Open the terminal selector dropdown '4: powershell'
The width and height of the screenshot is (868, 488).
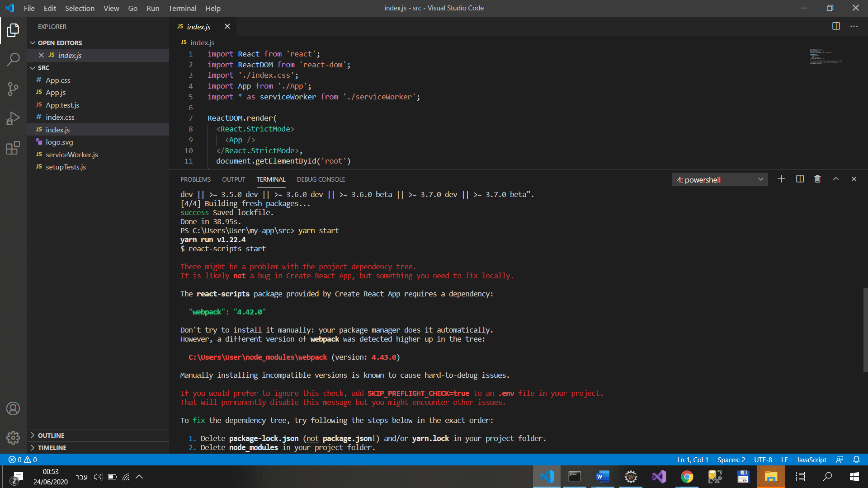point(720,179)
